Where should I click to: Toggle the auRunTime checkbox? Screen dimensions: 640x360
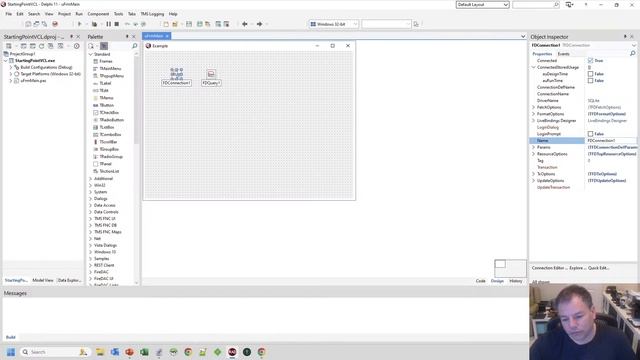click(590, 80)
